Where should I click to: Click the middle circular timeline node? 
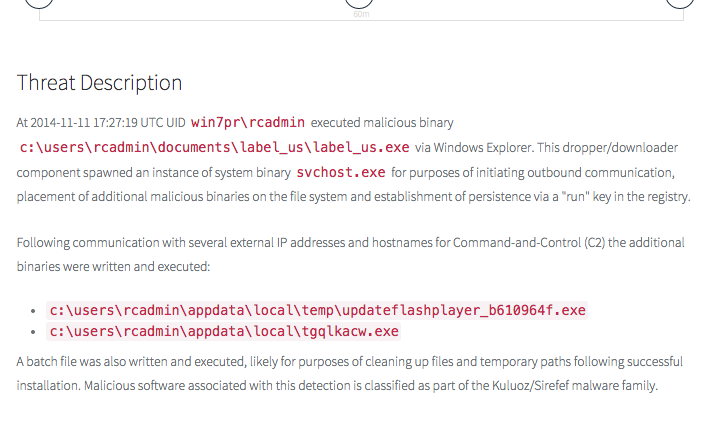pos(360,3)
